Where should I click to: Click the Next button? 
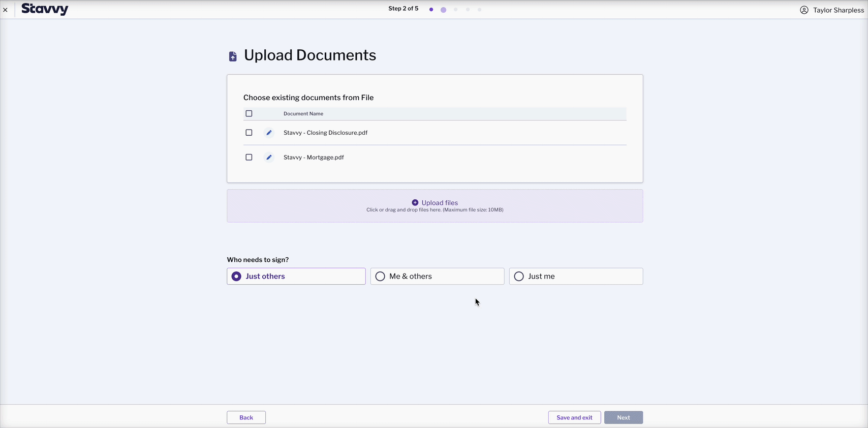(624, 417)
